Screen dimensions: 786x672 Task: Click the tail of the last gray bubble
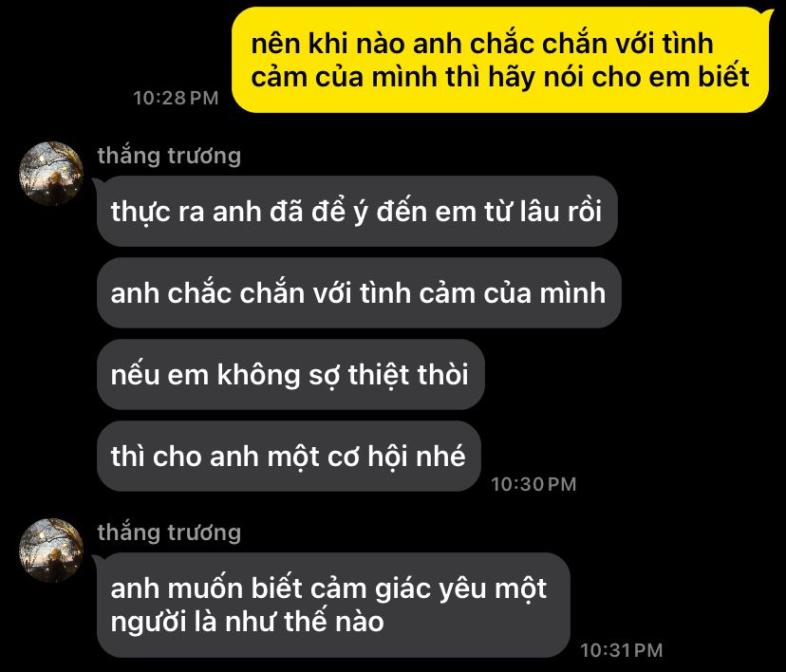tap(96, 562)
